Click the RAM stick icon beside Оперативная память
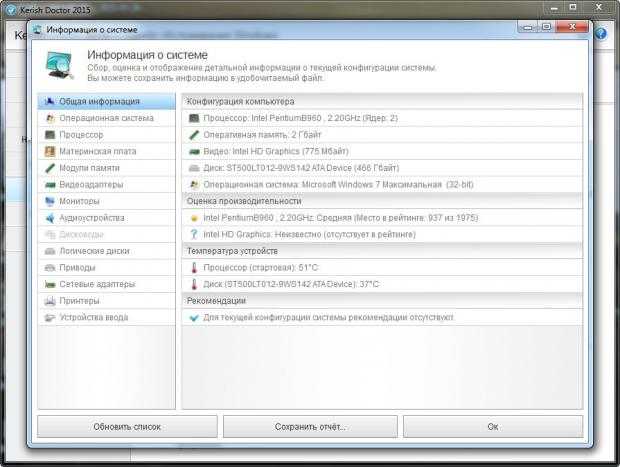620x467 pixels. pos(194,135)
